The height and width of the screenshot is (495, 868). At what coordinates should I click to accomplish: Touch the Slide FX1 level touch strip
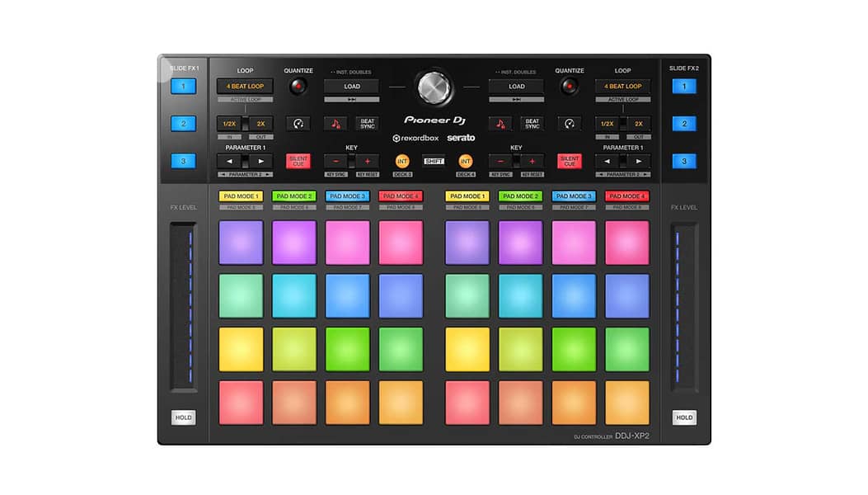pos(183,308)
